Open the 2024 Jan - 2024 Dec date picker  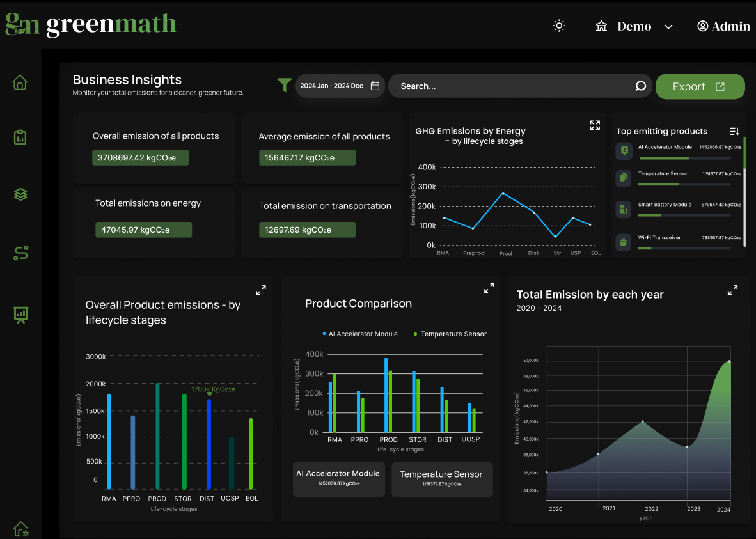click(x=340, y=86)
